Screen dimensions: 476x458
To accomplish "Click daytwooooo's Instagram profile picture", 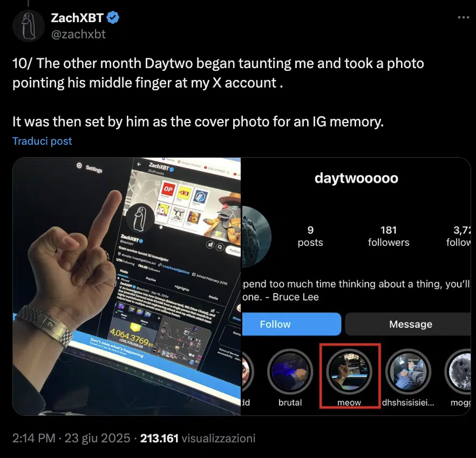I will (x=256, y=235).
